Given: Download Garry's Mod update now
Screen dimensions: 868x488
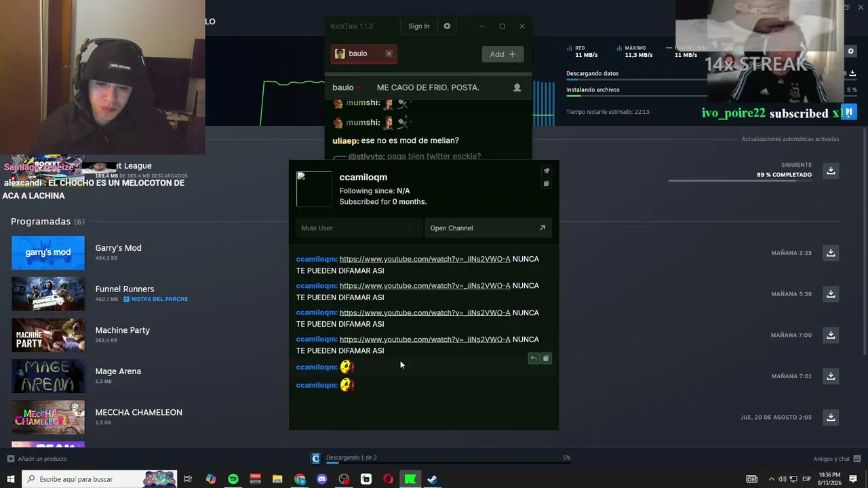Looking at the screenshot, I should pos(831,253).
